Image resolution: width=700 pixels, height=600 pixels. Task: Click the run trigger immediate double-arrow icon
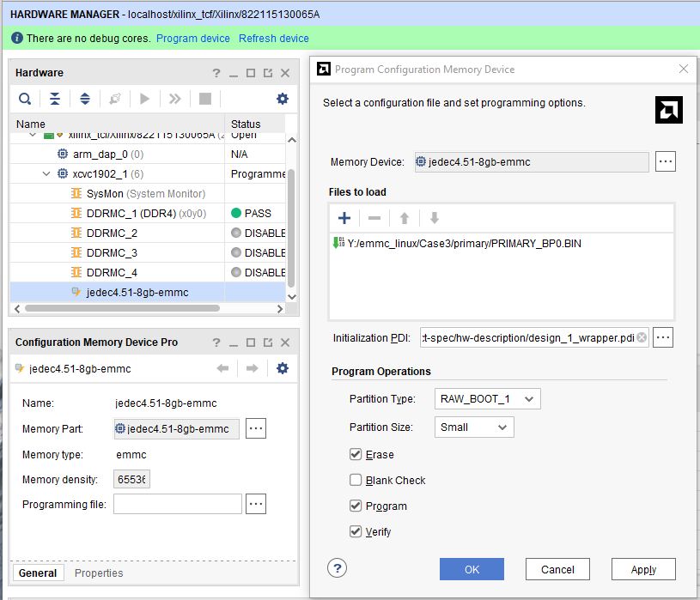tap(174, 99)
